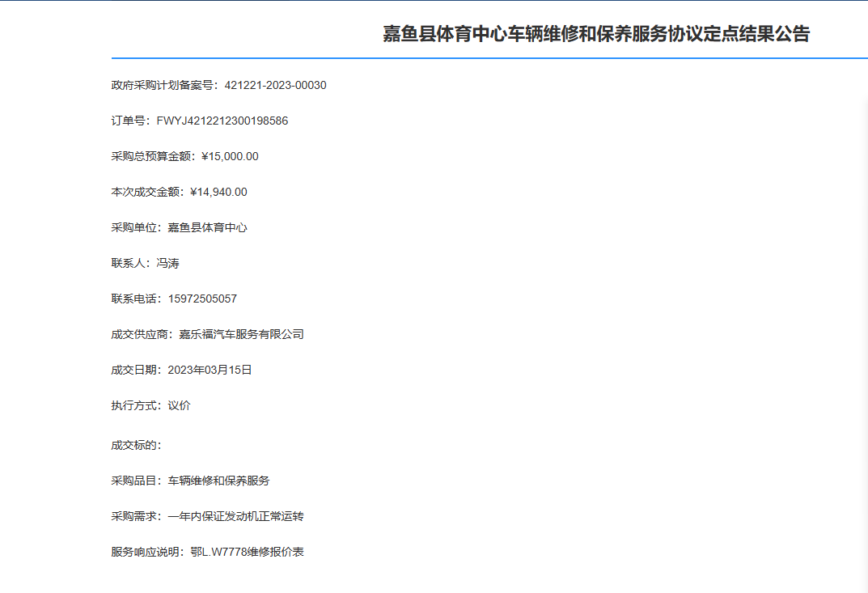Click the 联系电话 label
The height and width of the screenshot is (593, 868).
click(x=137, y=299)
